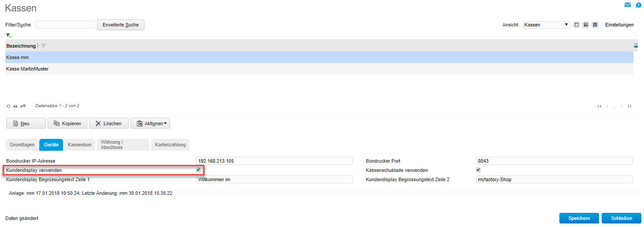Screen dimensions: 644x227
Task: Open the Kassenbon tab
Action: (x=79, y=145)
